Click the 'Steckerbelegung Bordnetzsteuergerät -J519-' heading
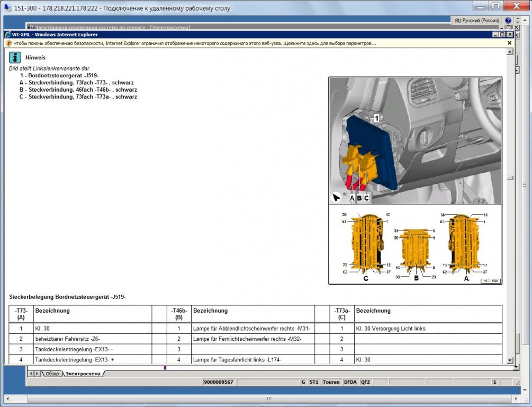 67,297
